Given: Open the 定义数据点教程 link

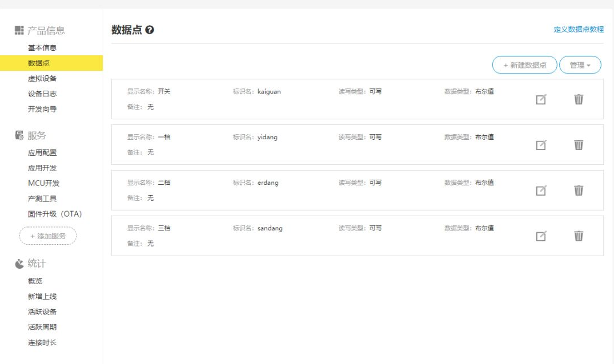Looking at the screenshot, I should point(578,30).
